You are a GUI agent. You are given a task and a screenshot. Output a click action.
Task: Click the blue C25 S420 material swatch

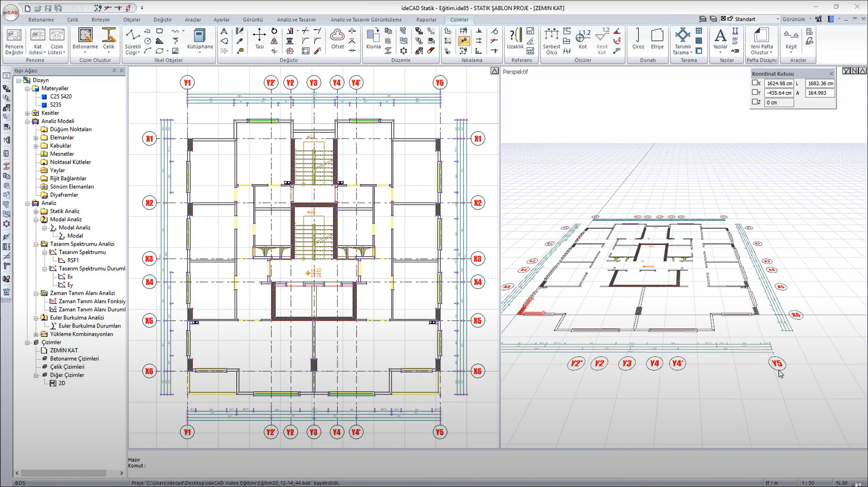pos(44,97)
